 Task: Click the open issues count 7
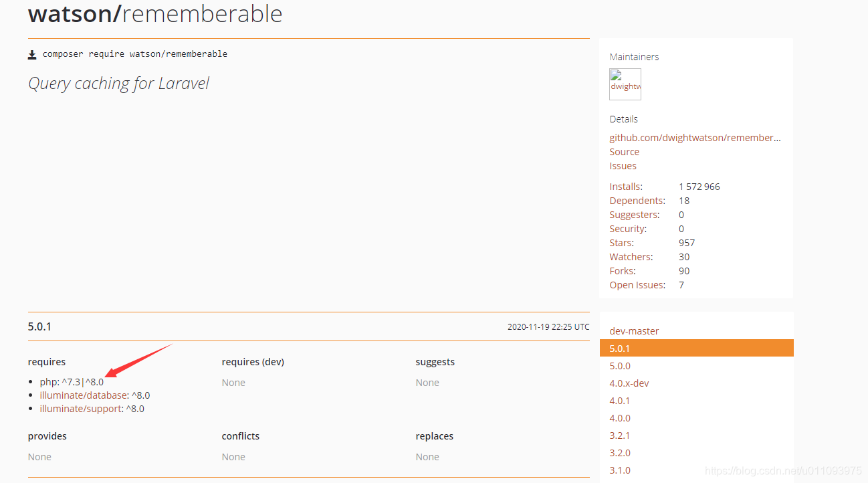click(681, 285)
